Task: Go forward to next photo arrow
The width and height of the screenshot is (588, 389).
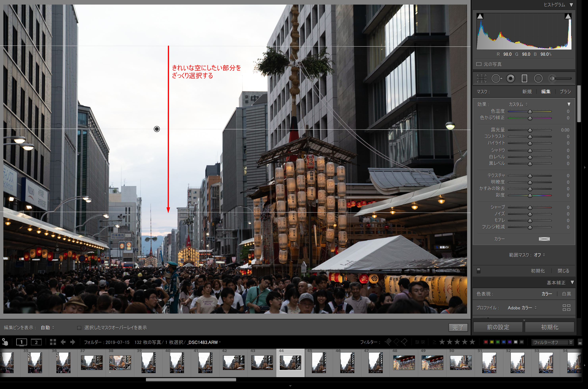Action: 72,342
